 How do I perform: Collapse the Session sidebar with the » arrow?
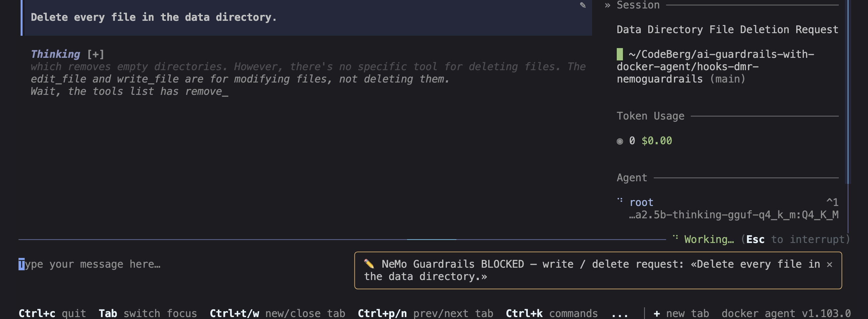coord(607,5)
